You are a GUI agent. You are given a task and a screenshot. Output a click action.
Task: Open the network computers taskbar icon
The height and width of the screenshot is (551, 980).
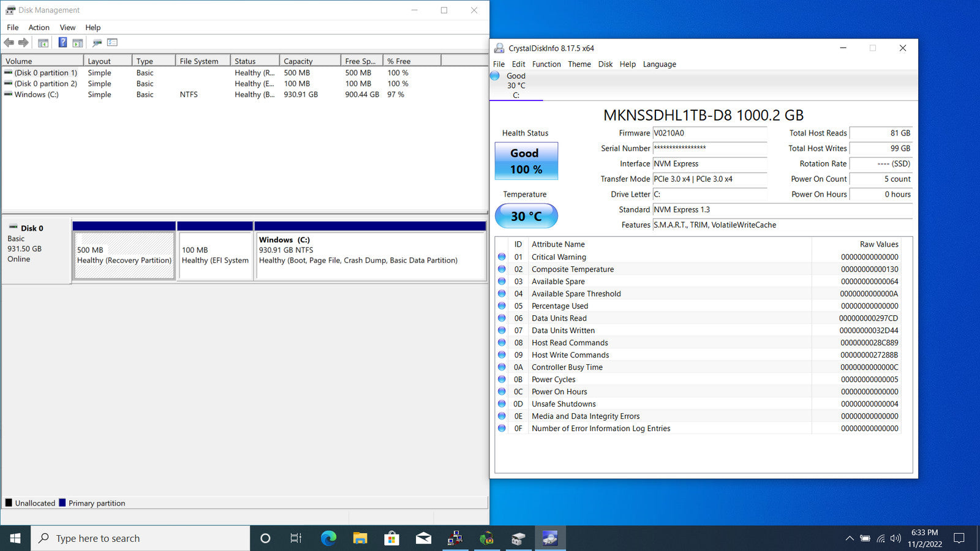[455, 538]
